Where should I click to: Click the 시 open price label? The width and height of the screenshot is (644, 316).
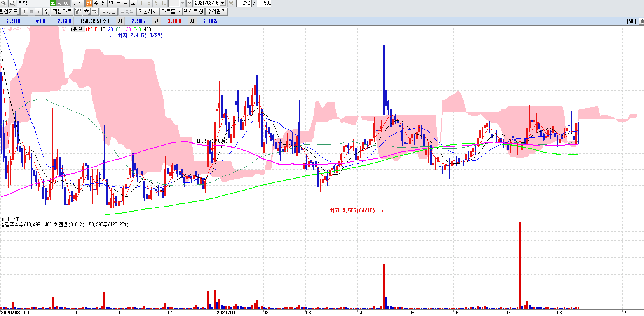tap(120, 21)
